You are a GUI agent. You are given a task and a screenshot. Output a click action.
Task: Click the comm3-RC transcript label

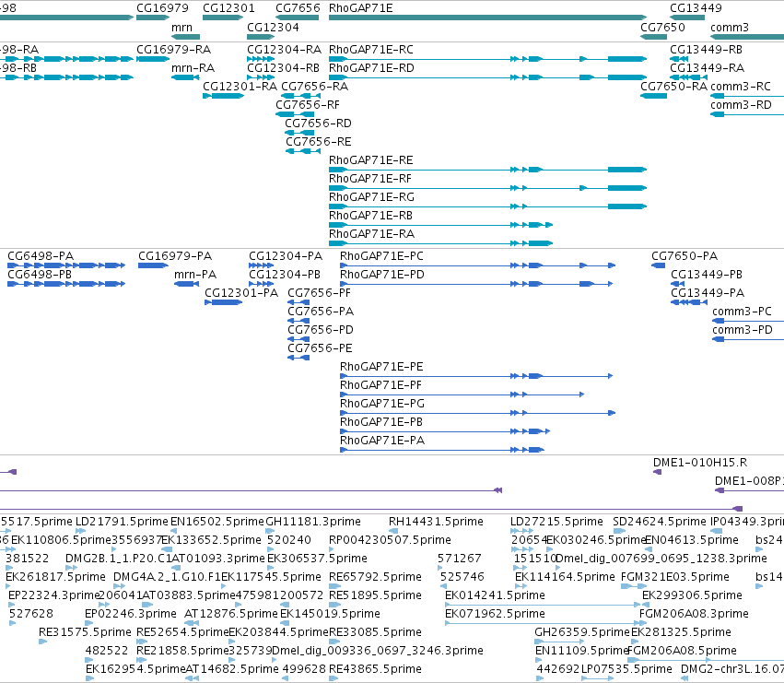click(741, 87)
